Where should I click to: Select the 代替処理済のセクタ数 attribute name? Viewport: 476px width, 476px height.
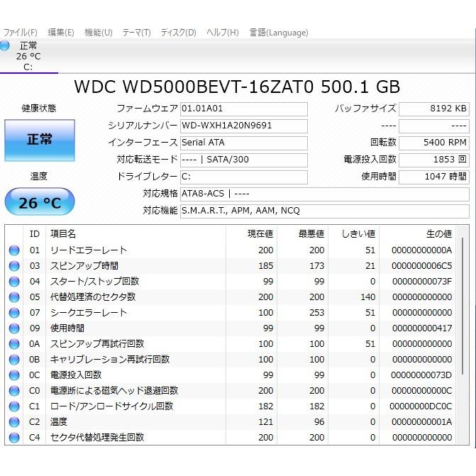coord(93,297)
